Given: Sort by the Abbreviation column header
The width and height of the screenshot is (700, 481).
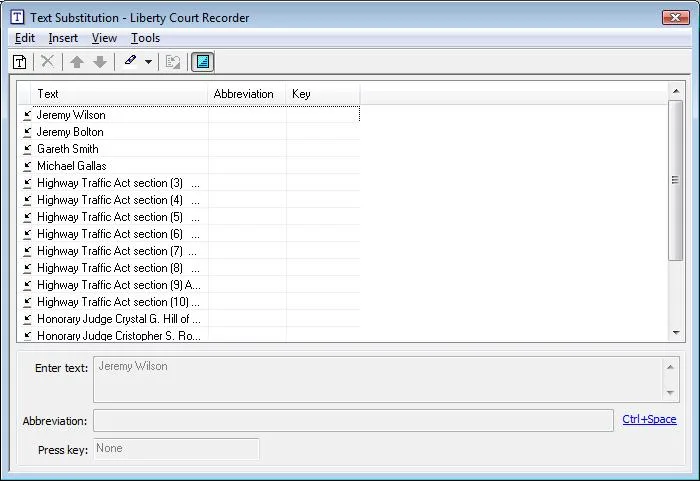Looking at the screenshot, I should (x=247, y=94).
